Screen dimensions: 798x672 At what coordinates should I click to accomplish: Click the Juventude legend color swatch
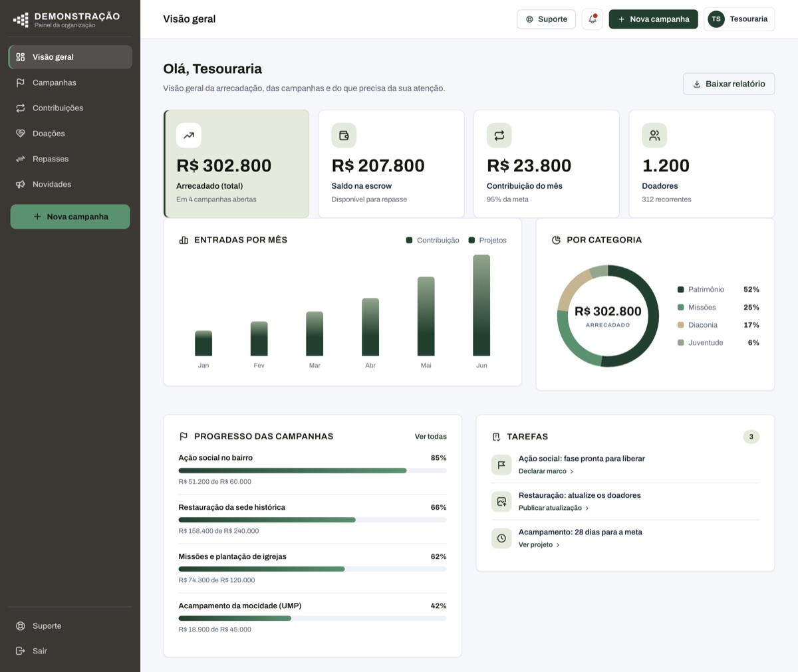(x=680, y=343)
